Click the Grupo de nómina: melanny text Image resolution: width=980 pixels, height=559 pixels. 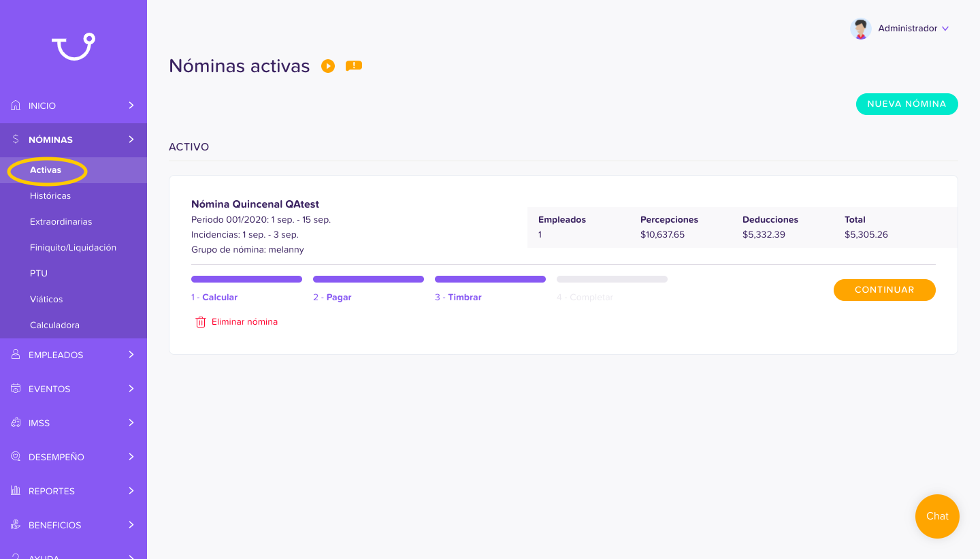point(248,250)
